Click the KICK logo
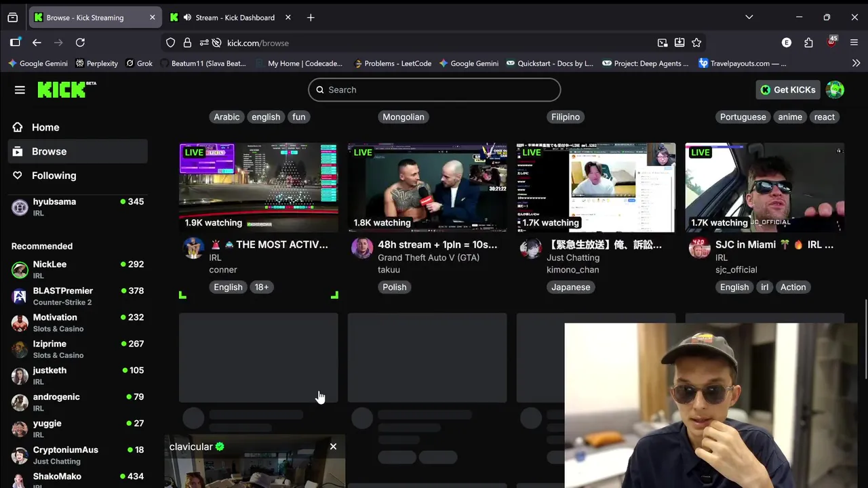 [x=66, y=89]
